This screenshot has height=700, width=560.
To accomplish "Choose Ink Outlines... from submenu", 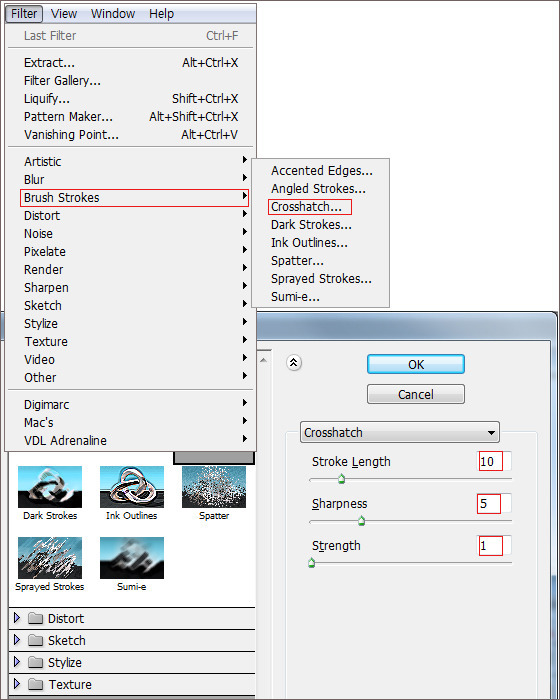I will pos(321,243).
